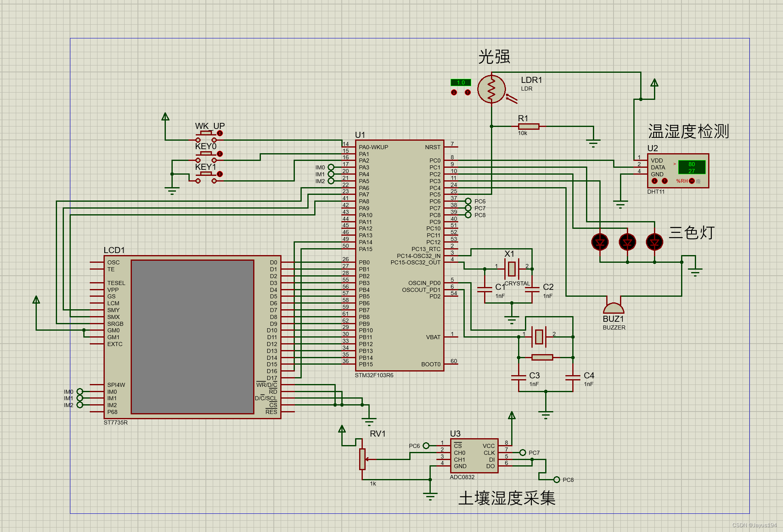
Task: Select the leftmost LED of the three-color lights
Action: point(600,242)
